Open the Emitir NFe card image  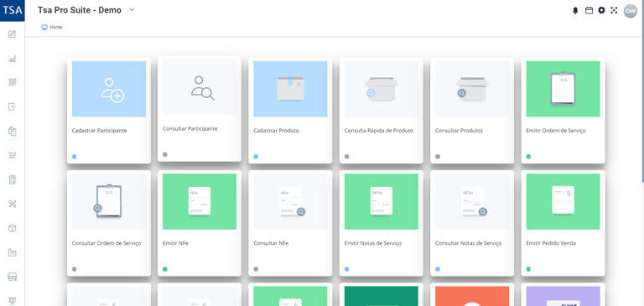[x=200, y=202]
